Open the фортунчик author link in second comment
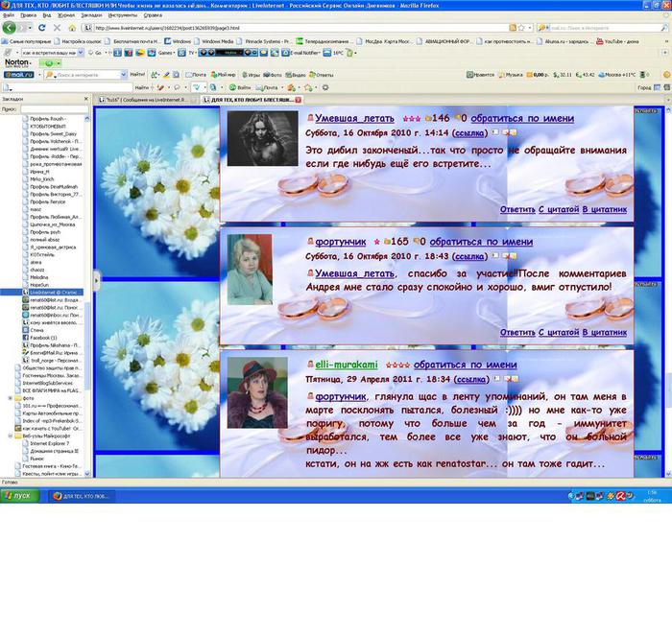Screen dimensions: 672x637 tap(341, 242)
